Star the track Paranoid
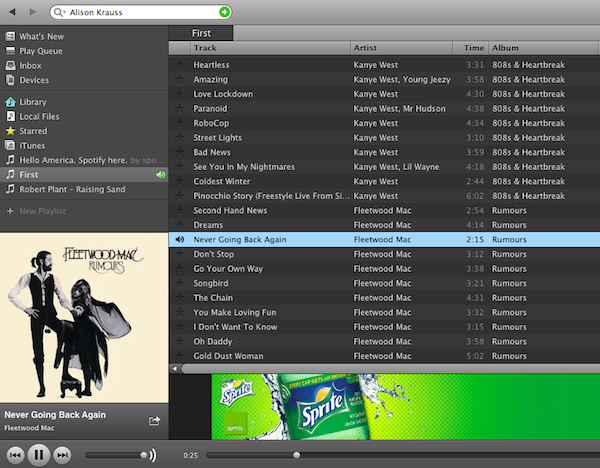Image resolution: width=600 pixels, height=468 pixels. 179,108
